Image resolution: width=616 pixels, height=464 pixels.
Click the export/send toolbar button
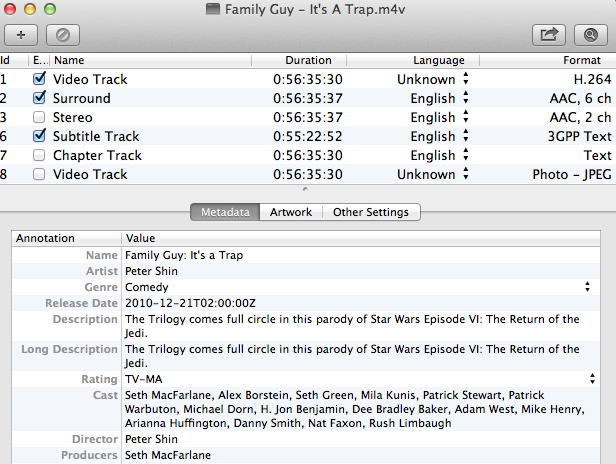coord(549,35)
